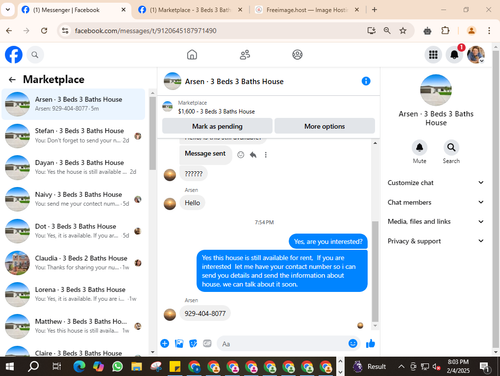This screenshot has width=500, height=376.
Task: Open Matthew - 3 Beds 3 Baths conversation
Action: click(x=73, y=326)
